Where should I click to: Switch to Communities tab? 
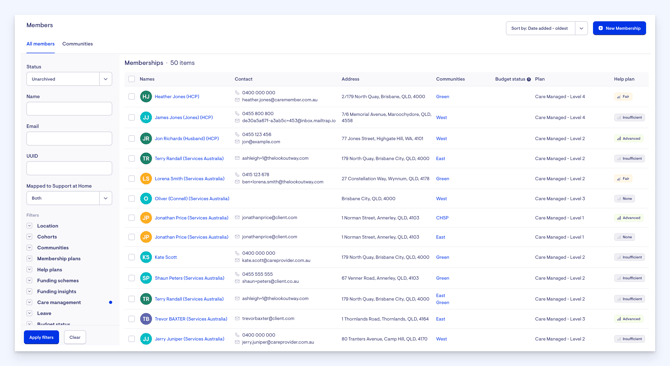click(x=77, y=44)
